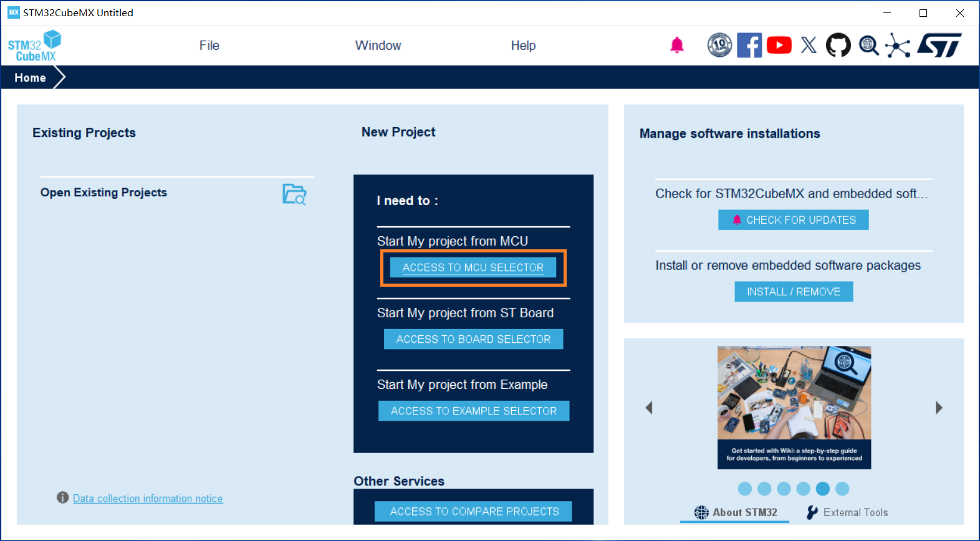
Task: Click the open existing project folder icon
Action: [294, 194]
